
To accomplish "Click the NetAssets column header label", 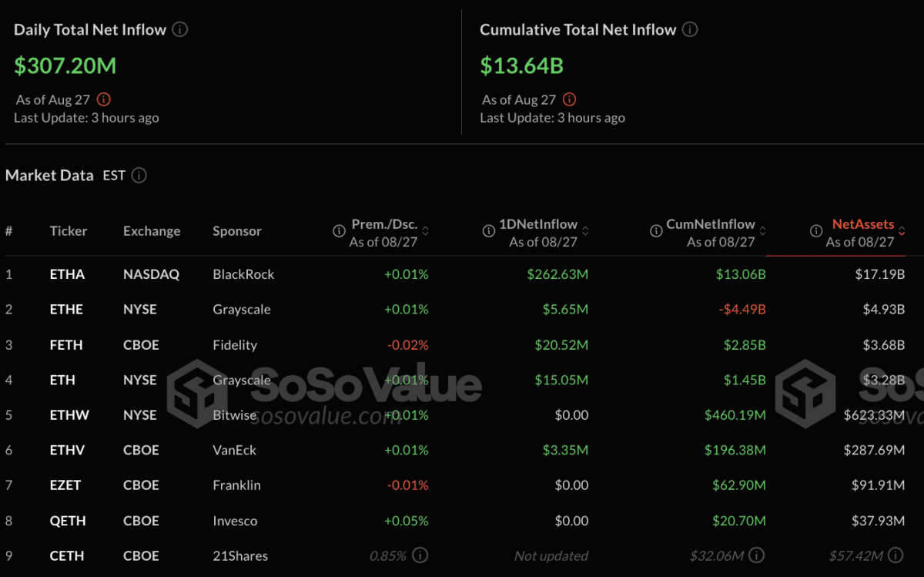I will [x=863, y=224].
